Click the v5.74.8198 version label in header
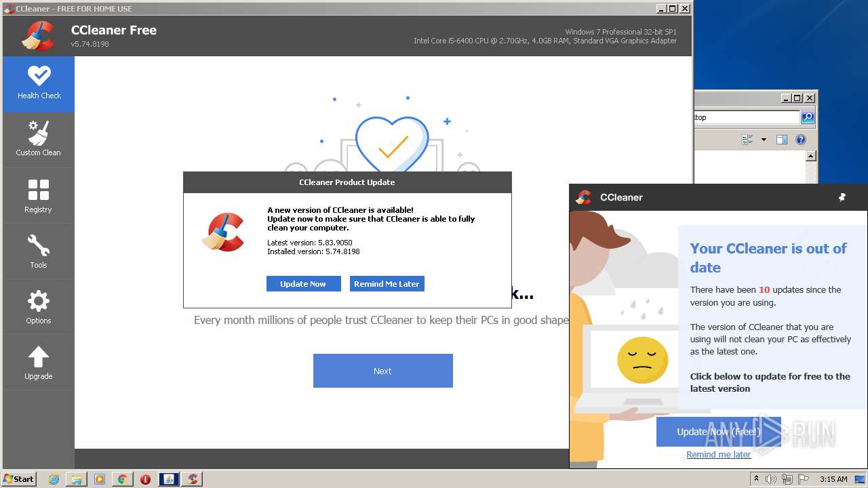The width and height of the screenshot is (868, 488). coord(90,44)
